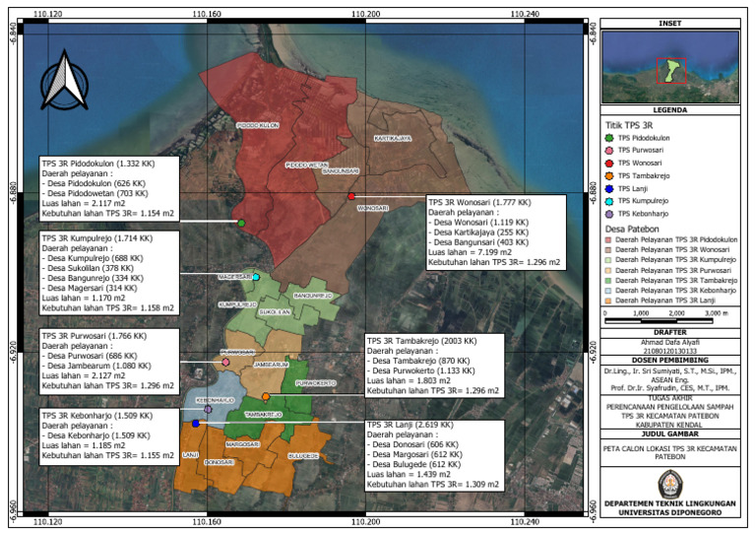Viewport: 756px width, 535px height.
Task: Pick the Daerah Pelayanan TPS 3R Purwosari swatch
Action: click(608, 271)
